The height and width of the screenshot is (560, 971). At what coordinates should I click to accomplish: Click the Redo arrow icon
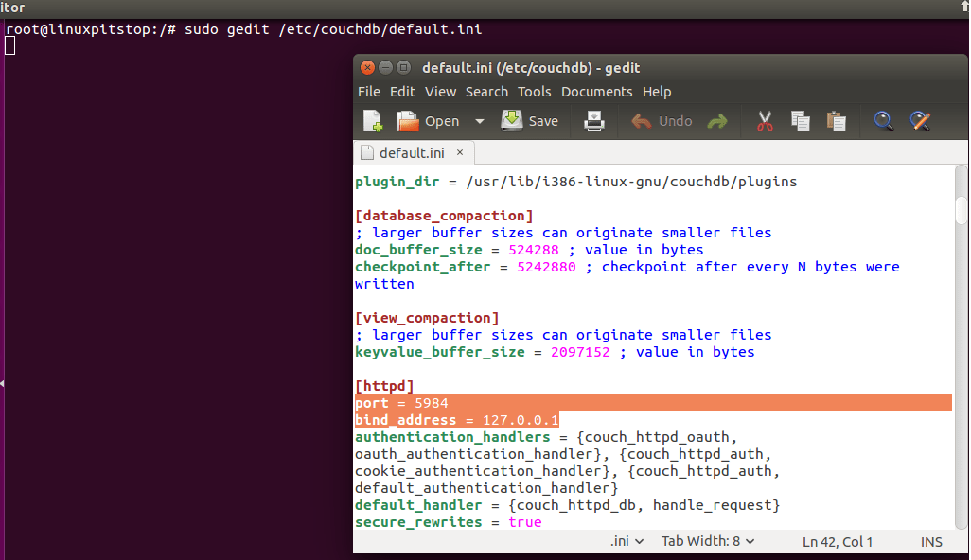pyautogui.click(x=715, y=121)
